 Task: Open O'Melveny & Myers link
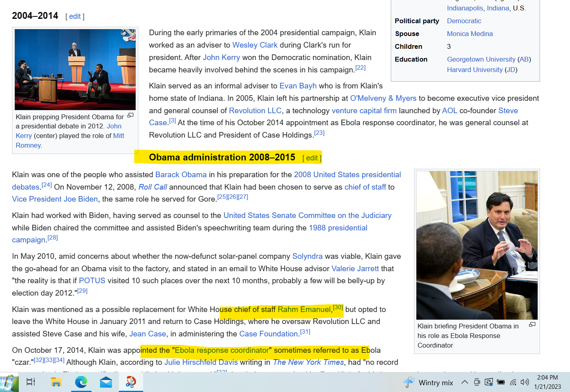[383, 98]
